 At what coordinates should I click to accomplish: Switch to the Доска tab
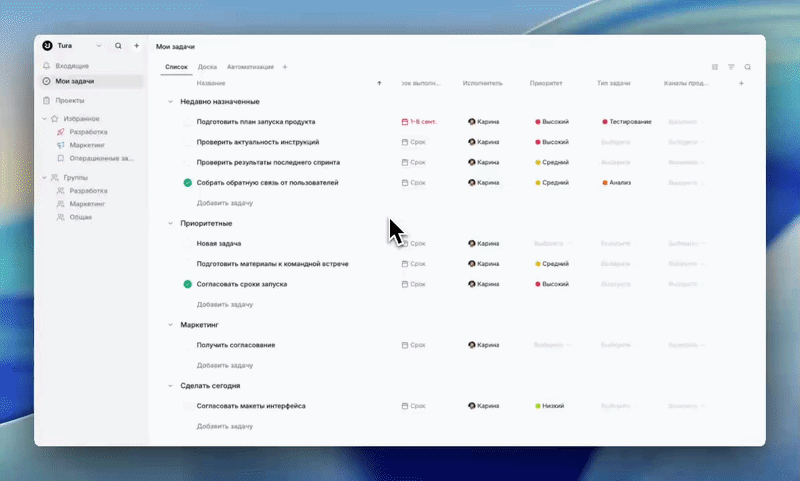coord(207,67)
